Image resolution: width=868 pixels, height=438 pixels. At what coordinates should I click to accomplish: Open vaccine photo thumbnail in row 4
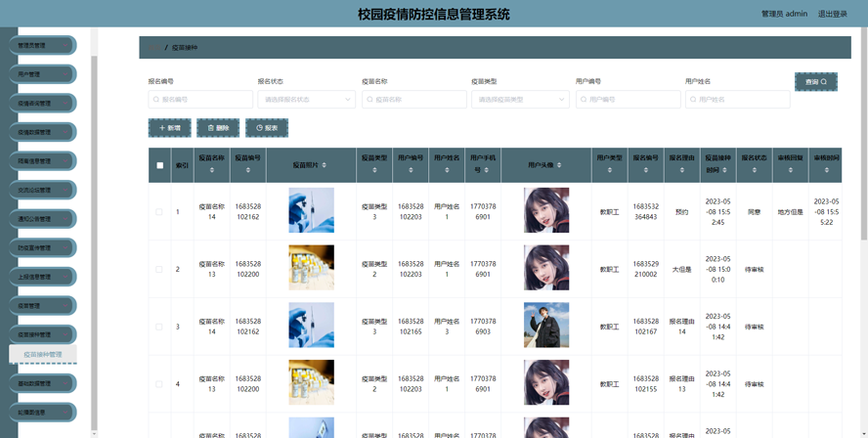coord(311,382)
